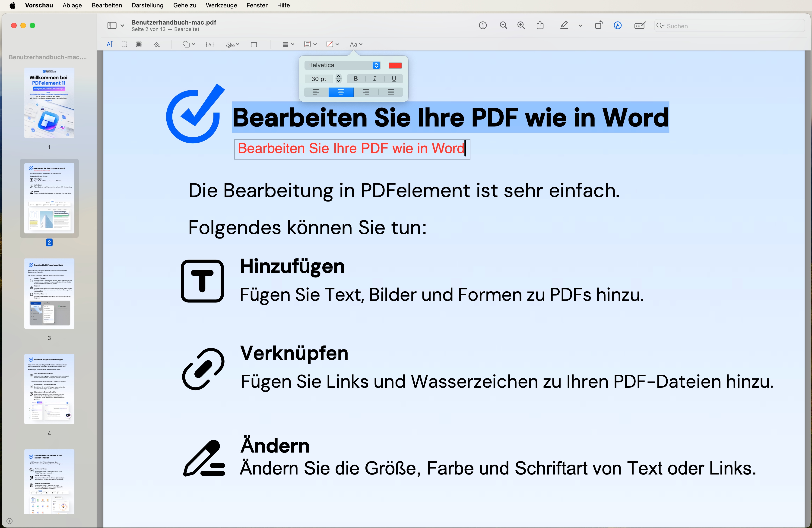
Task: Open the Gehe zu menu
Action: click(184, 6)
